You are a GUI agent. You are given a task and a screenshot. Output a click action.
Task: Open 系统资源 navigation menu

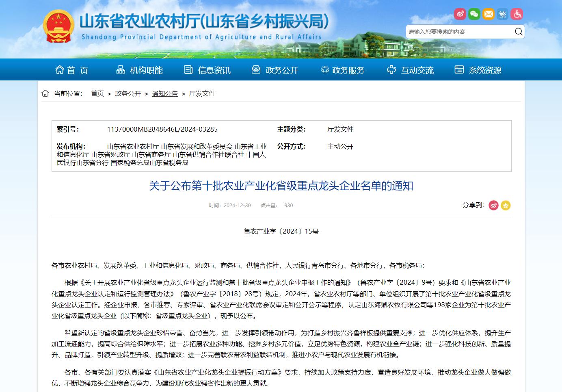(x=478, y=70)
